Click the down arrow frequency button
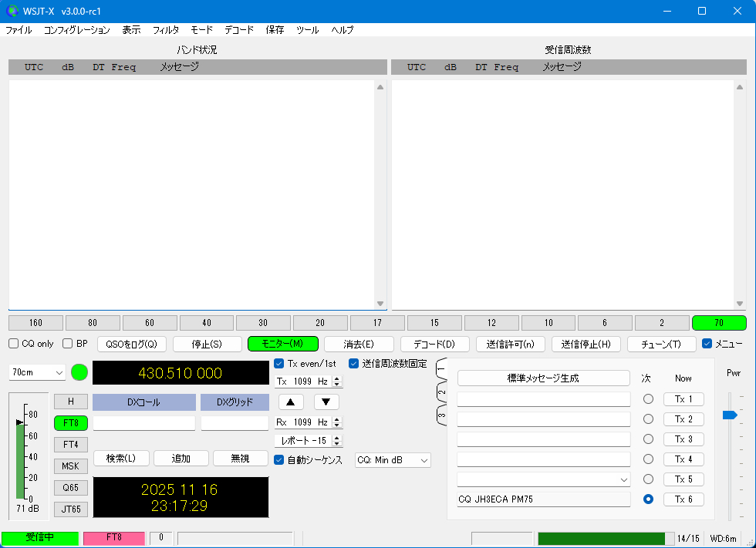 (x=326, y=402)
